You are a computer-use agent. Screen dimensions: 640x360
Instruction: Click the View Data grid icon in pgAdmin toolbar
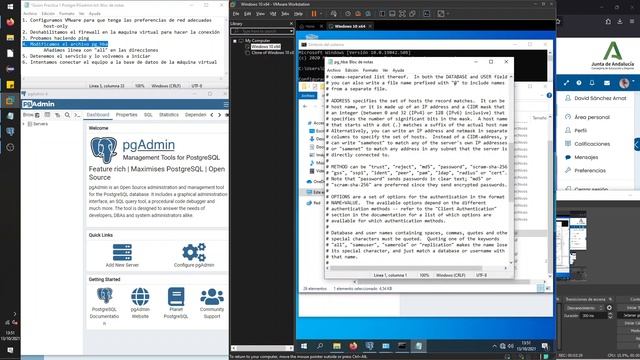coord(47,115)
